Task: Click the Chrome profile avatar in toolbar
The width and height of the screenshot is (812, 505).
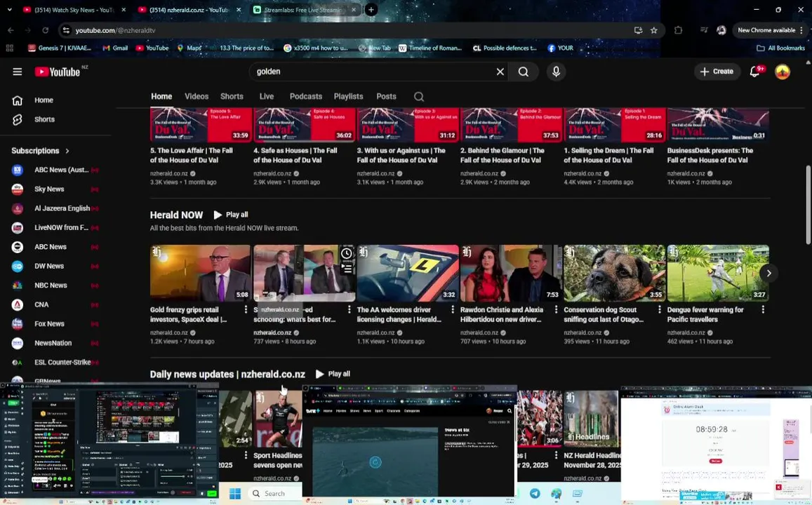Action: (x=721, y=31)
